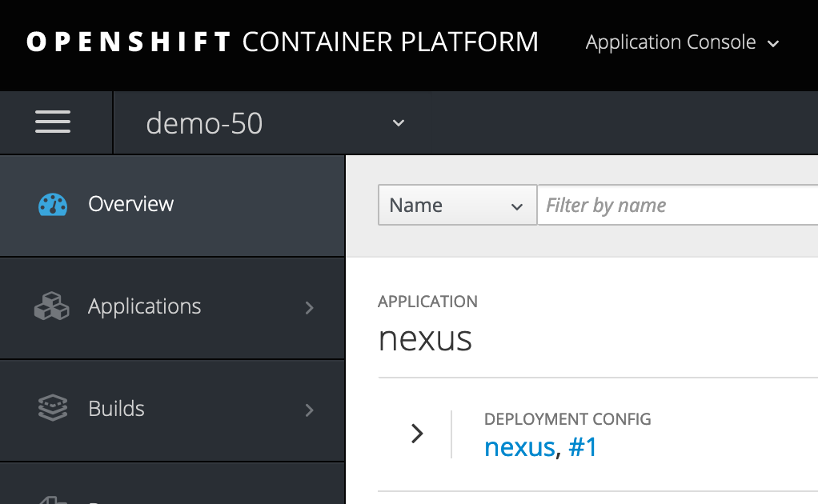Select the Builds sidebar item

172,410
